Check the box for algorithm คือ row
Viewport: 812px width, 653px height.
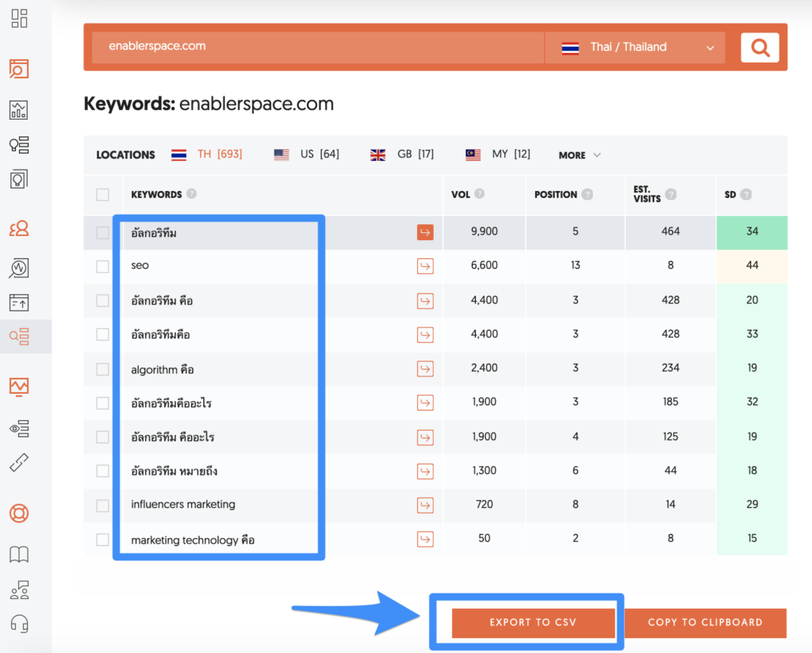(x=102, y=369)
